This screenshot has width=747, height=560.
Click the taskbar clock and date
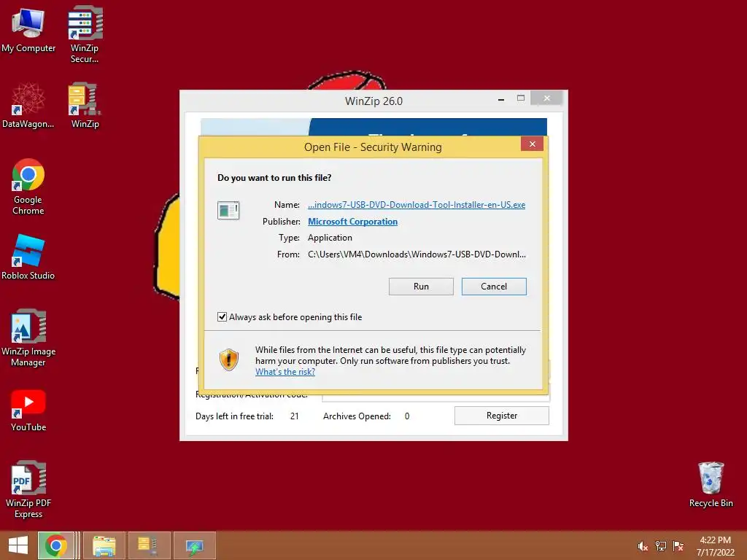715,546
